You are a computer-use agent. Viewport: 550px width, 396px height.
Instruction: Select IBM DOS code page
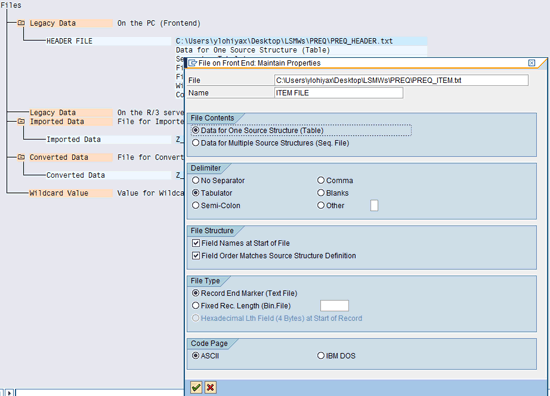(321, 356)
